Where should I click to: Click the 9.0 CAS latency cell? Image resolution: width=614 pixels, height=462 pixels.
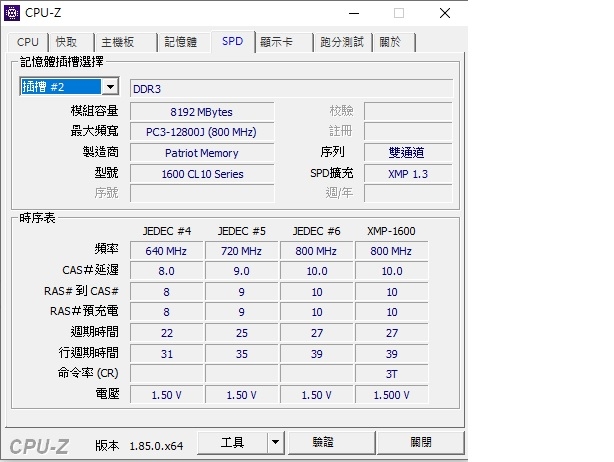click(242, 271)
